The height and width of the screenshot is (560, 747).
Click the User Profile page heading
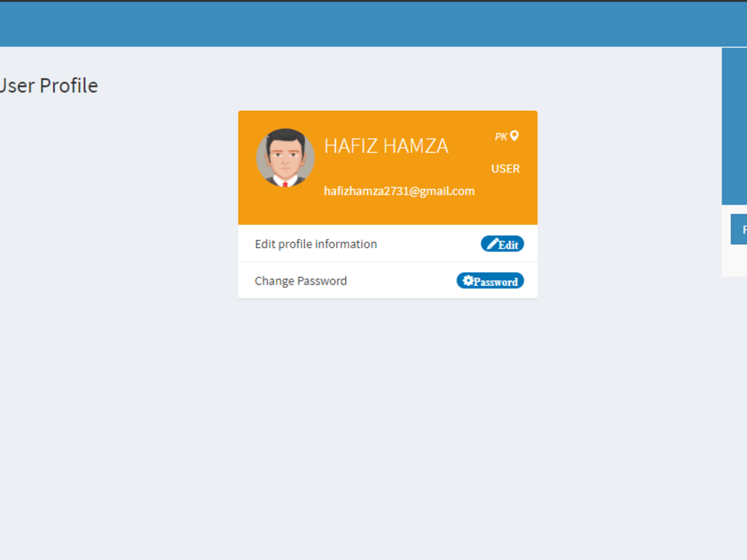[49, 86]
